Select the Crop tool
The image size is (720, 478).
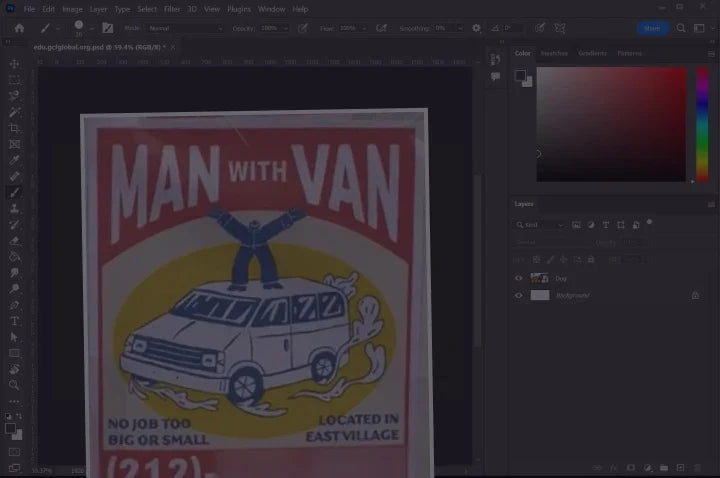coord(14,128)
